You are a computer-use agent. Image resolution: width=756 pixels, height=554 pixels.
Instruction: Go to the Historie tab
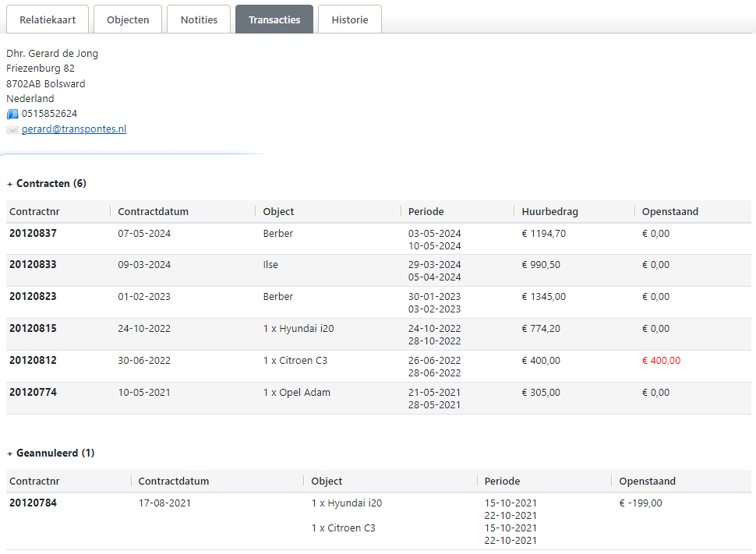pos(350,19)
